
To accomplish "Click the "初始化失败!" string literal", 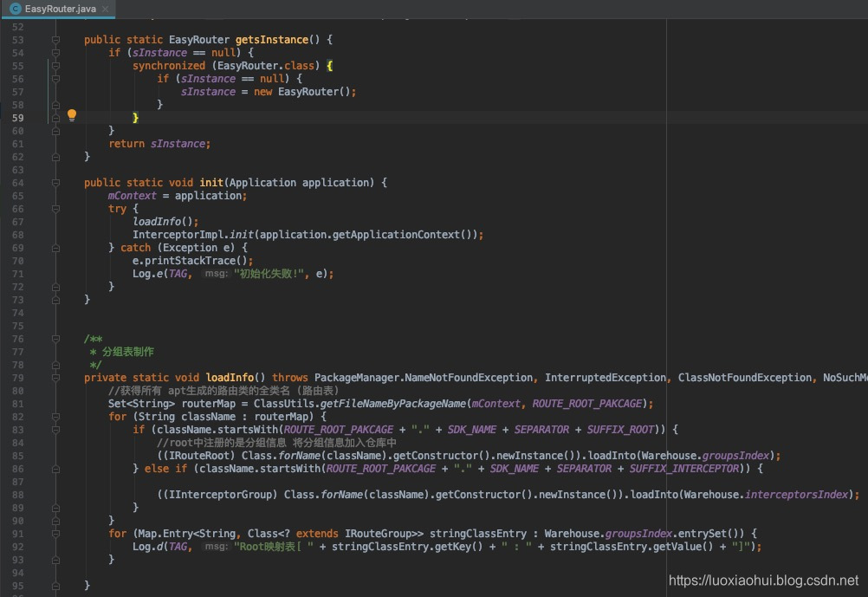I will tap(269, 274).
